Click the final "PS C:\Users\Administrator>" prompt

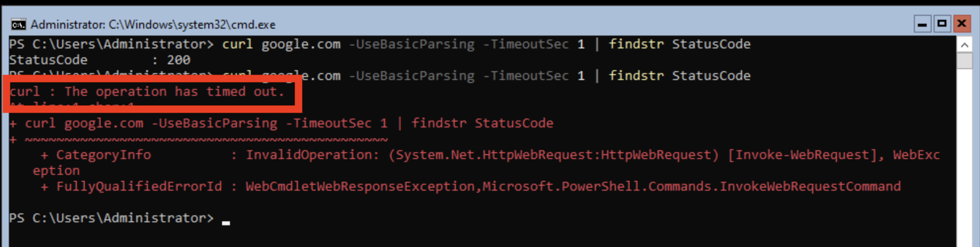[111, 218]
